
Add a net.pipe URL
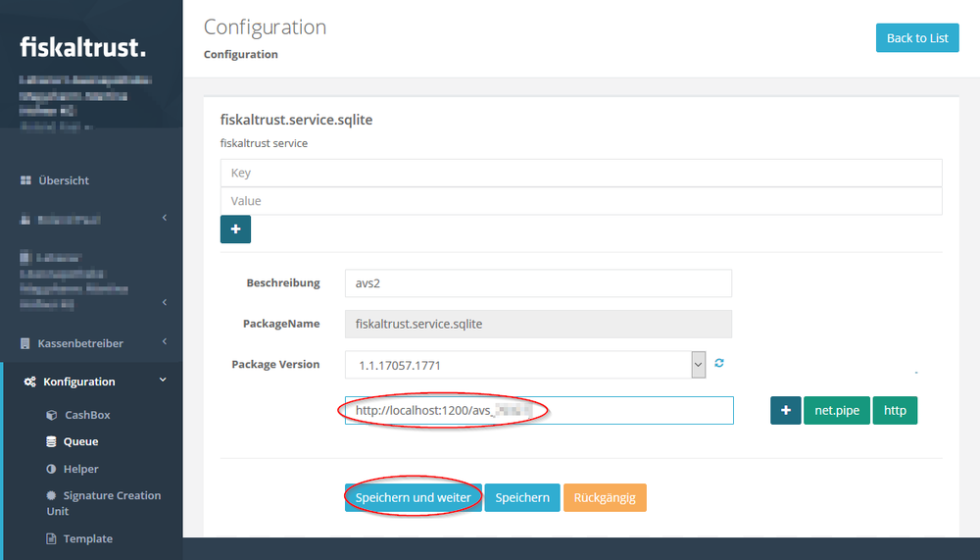pyautogui.click(x=836, y=411)
